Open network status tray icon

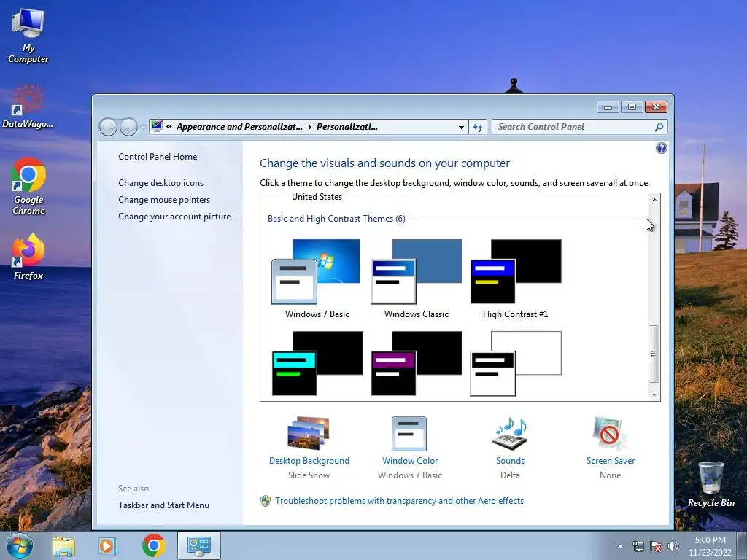pos(638,546)
